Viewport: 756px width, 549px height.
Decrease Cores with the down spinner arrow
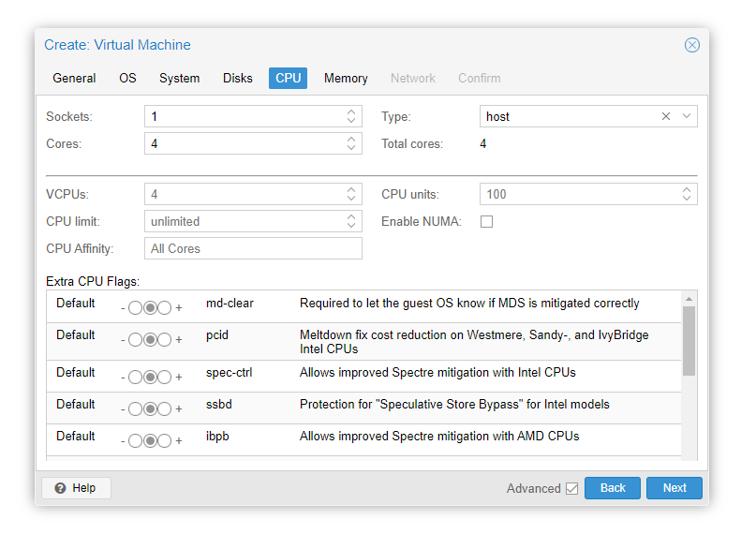click(x=353, y=147)
